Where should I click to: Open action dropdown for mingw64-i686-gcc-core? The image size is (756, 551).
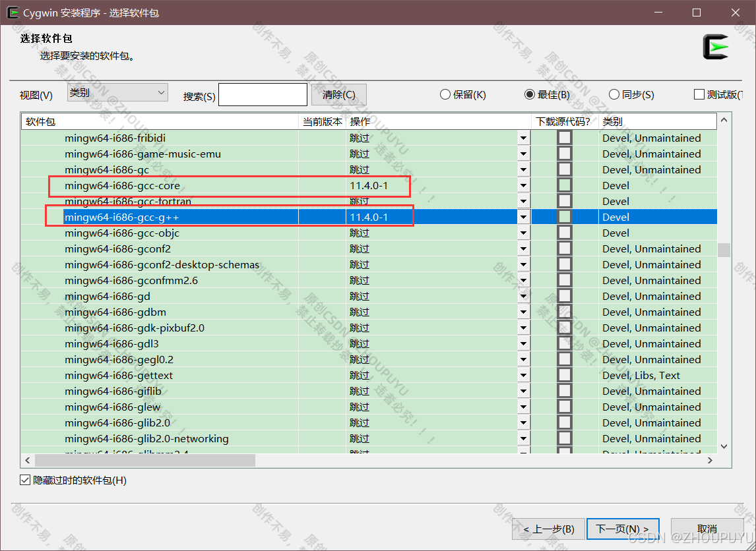[x=524, y=185]
